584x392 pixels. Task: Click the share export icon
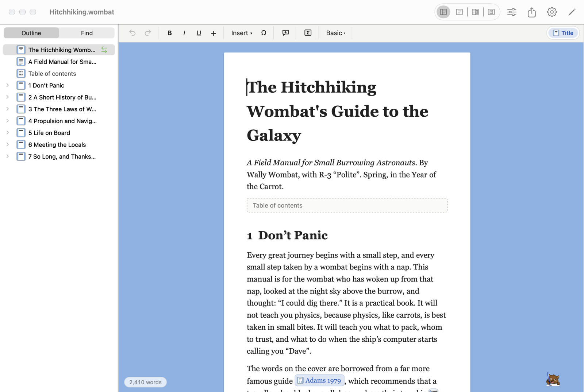532,12
